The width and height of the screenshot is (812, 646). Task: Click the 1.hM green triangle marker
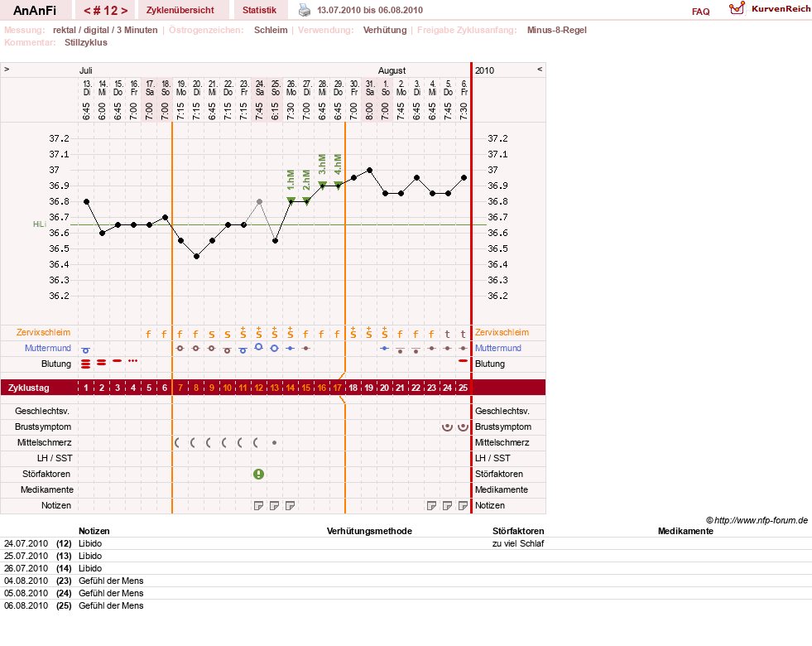click(x=291, y=201)
